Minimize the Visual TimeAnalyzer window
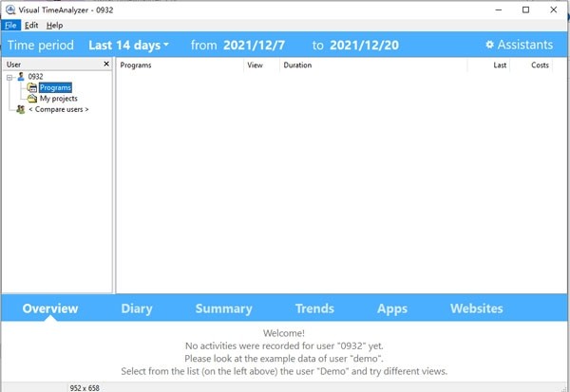 click(x=499, y=9)
